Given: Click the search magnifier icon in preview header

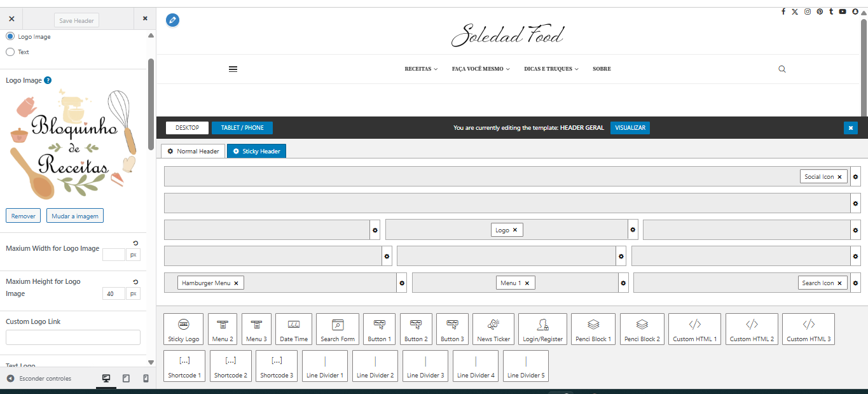Looking at the screenshot, I should point(782,69).
